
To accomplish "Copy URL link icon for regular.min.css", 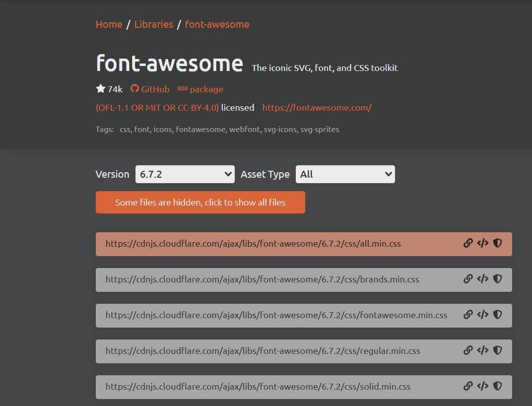I will pos(468,350).
